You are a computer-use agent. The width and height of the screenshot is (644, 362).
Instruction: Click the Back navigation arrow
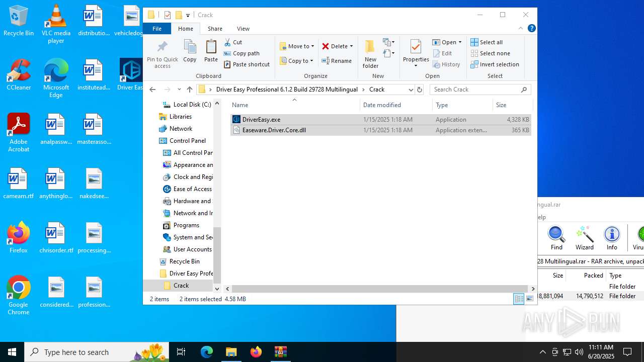pos(152,89)
